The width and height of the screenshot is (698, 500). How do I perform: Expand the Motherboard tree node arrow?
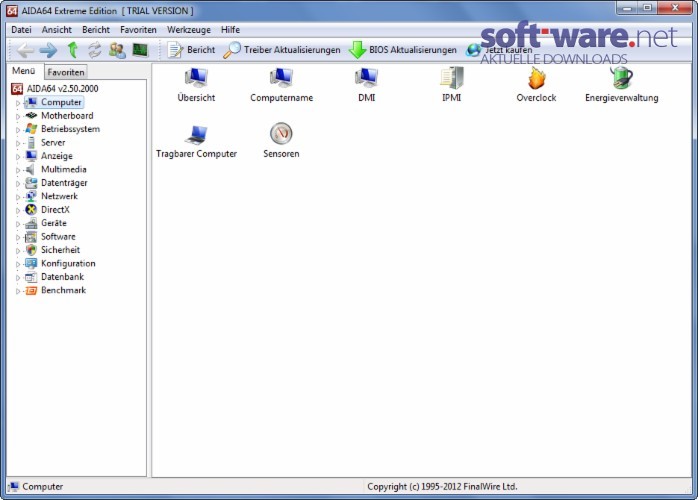click(18, 116)
